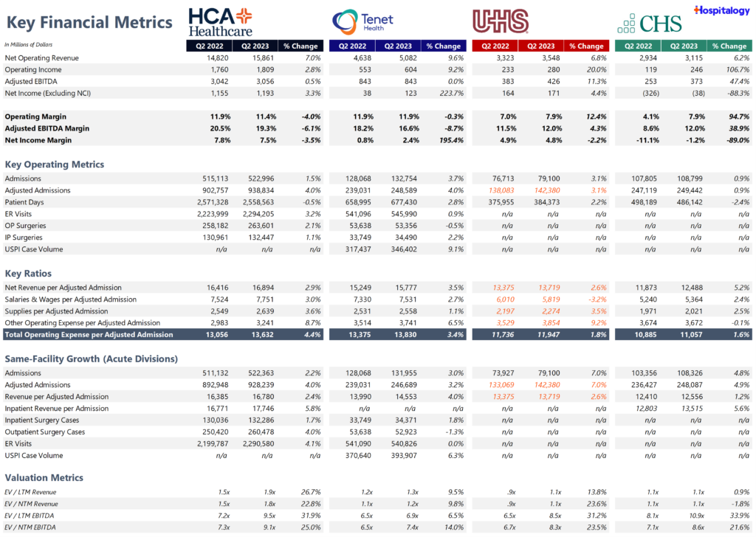Select HCA's Q2 2022 column header
Screen dimensions: 756x537
209,45
